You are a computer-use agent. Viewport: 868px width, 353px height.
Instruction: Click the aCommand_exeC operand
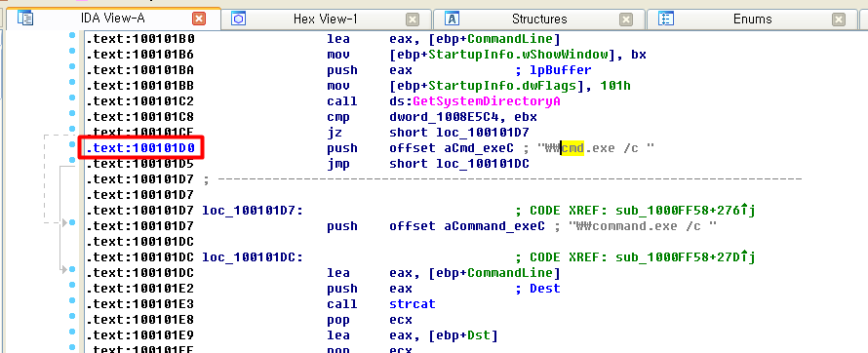494,226
